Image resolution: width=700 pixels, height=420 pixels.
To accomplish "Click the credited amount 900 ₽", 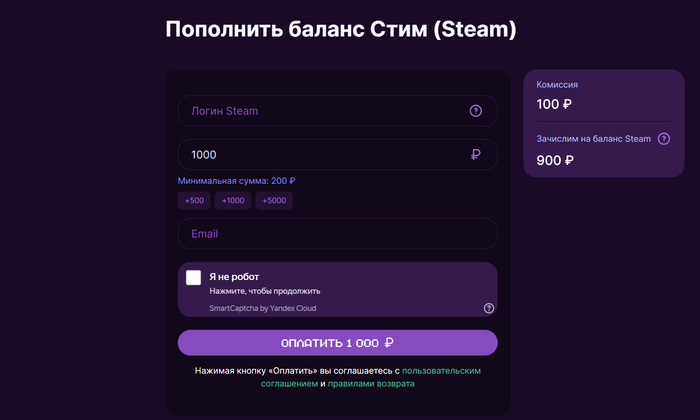I will point(554,160).
